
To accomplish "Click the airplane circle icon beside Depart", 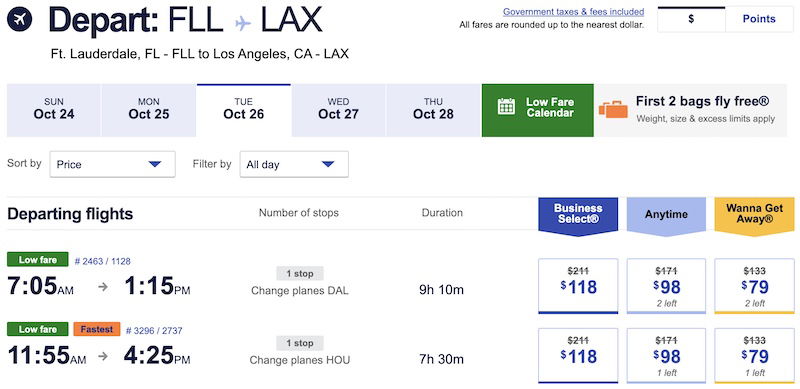I will pyautogui.click(x=20, y=20).
